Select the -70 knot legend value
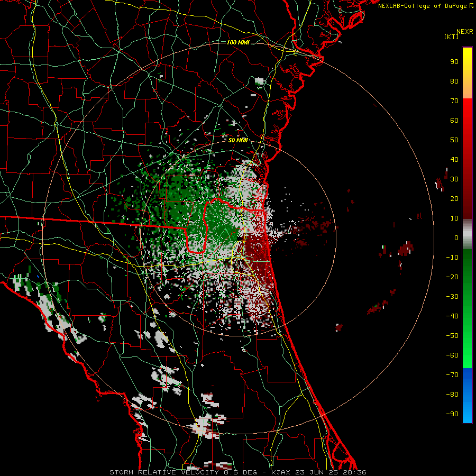The image size is (476, 476). click(x=452, y=375)
